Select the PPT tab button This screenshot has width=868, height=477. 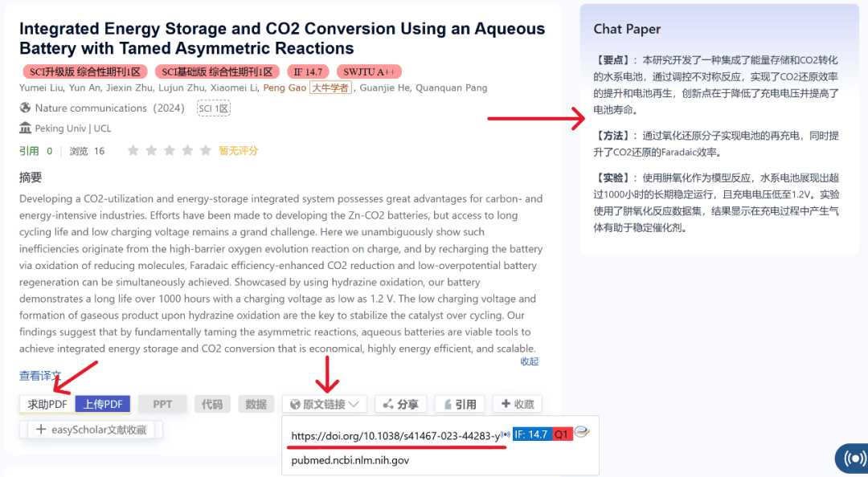tap(162, 404)
